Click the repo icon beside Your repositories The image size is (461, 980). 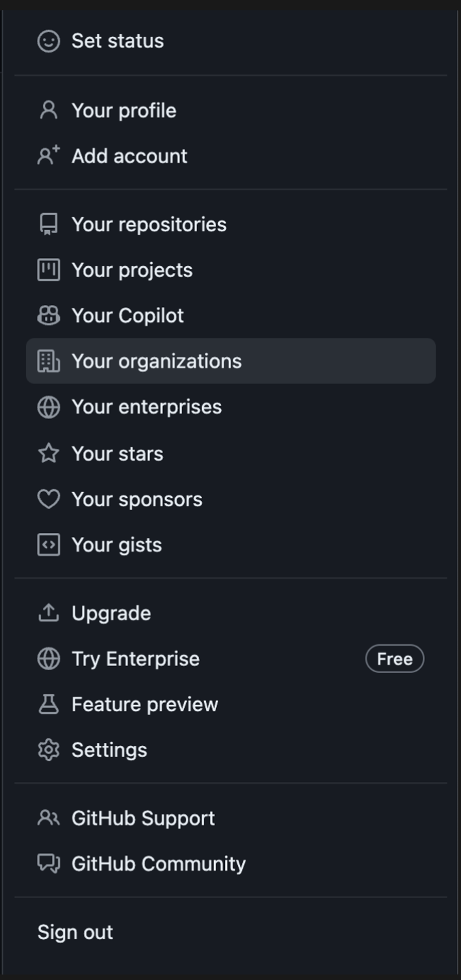tap(48, 225)
